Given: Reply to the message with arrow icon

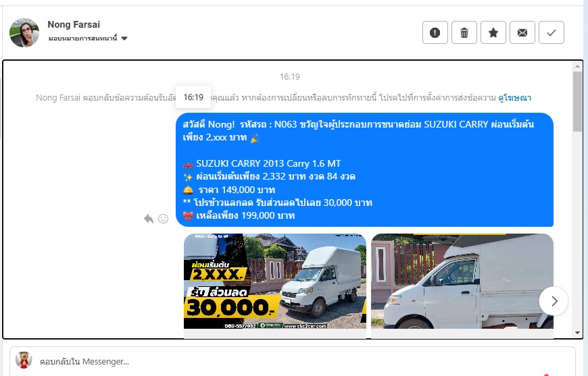Looking at the screenshot, I should [149, 218].
